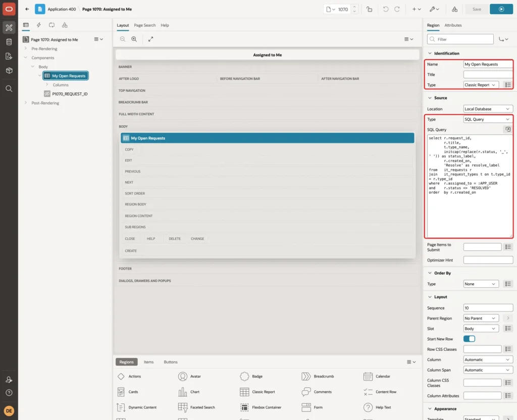This screenshot has width=517, height=420.
Task: Open Team Development icon in sidebar
Action: (9, 57)
